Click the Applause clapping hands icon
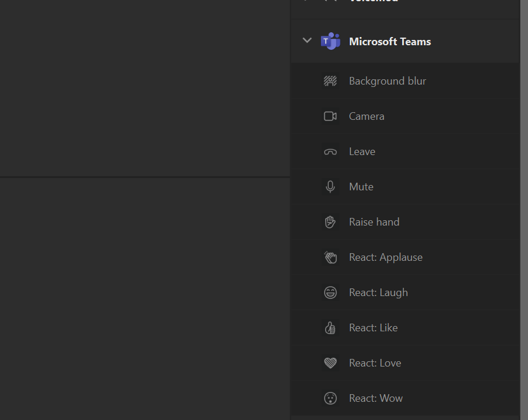Viewport: 528px width, 420px height. (x=330, y=257)
